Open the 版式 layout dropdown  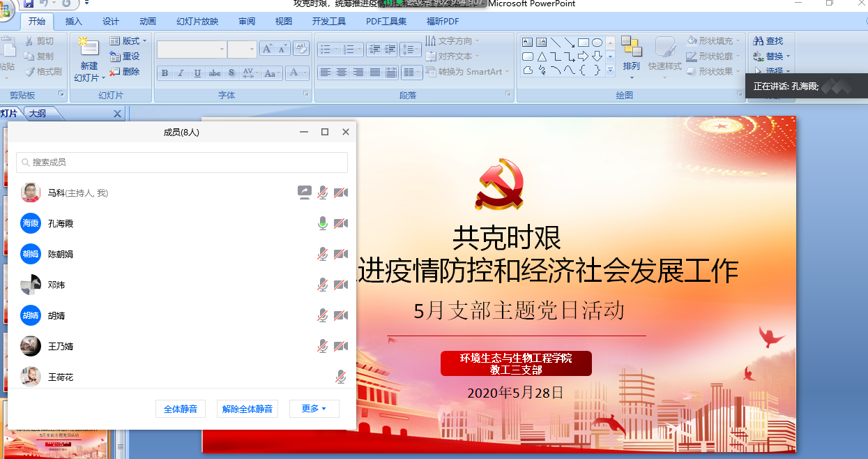click(128, 41)
